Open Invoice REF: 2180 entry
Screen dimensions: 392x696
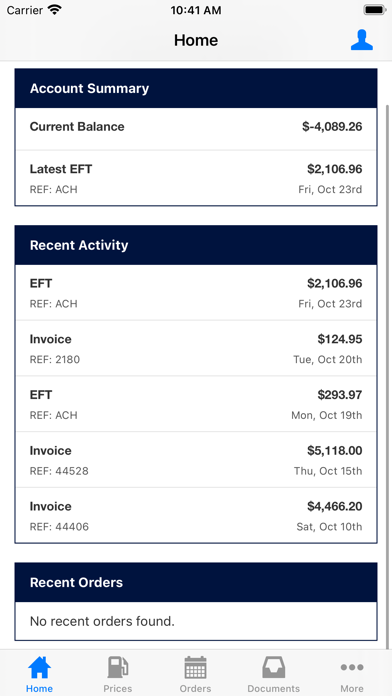point(196,348)
